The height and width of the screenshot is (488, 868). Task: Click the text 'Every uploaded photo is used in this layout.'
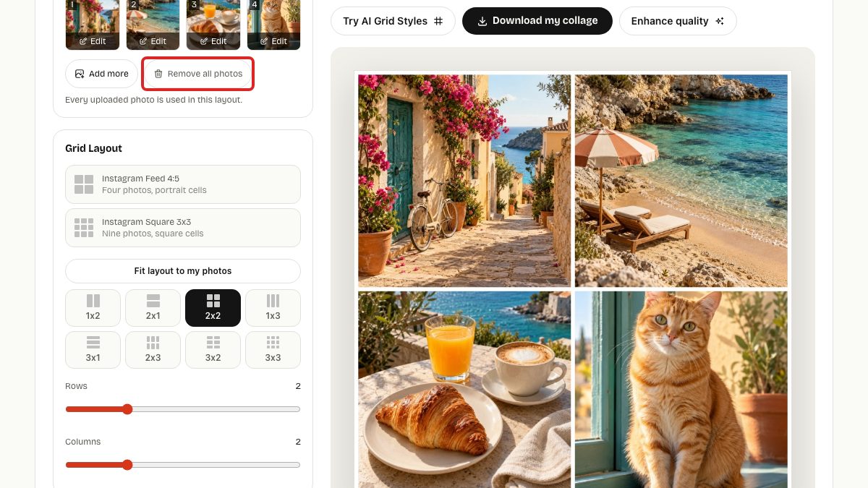[153, 100]
